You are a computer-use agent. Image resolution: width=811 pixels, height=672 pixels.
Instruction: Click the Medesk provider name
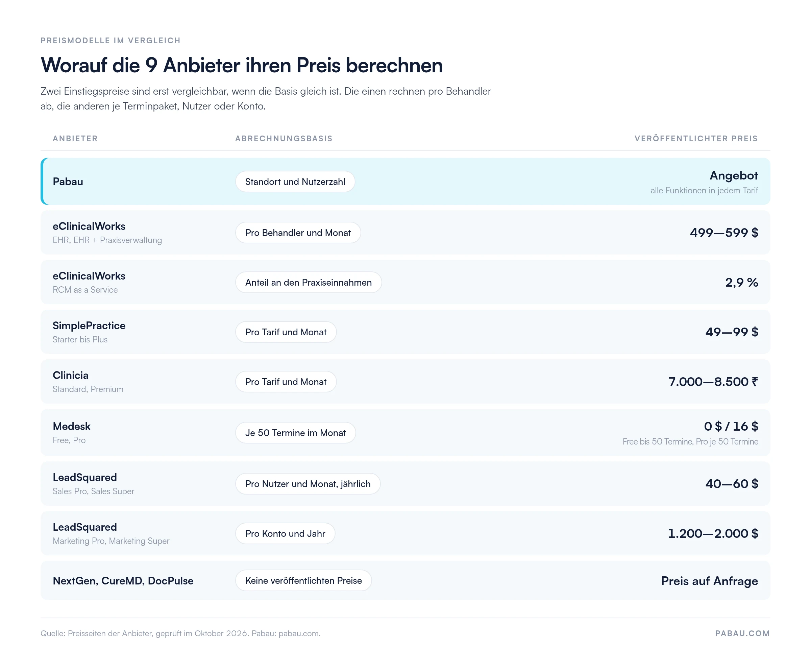tap(71, 426)
